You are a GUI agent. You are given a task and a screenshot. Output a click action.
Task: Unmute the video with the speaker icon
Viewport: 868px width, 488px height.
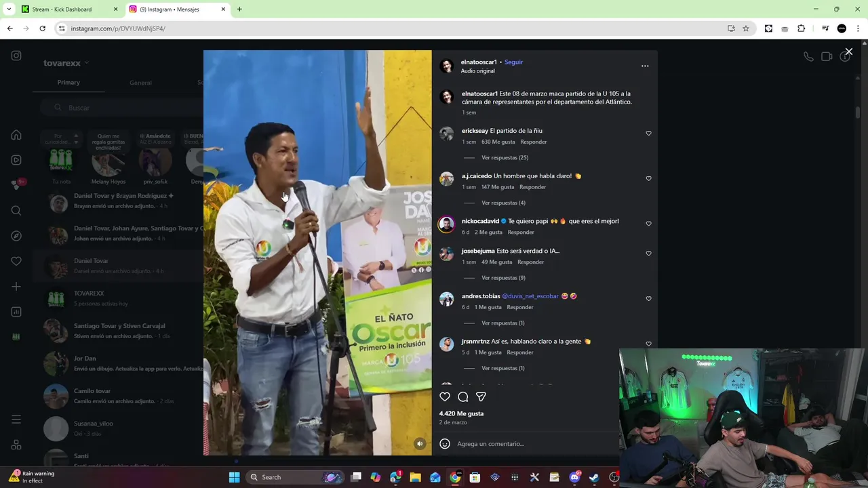420,444
